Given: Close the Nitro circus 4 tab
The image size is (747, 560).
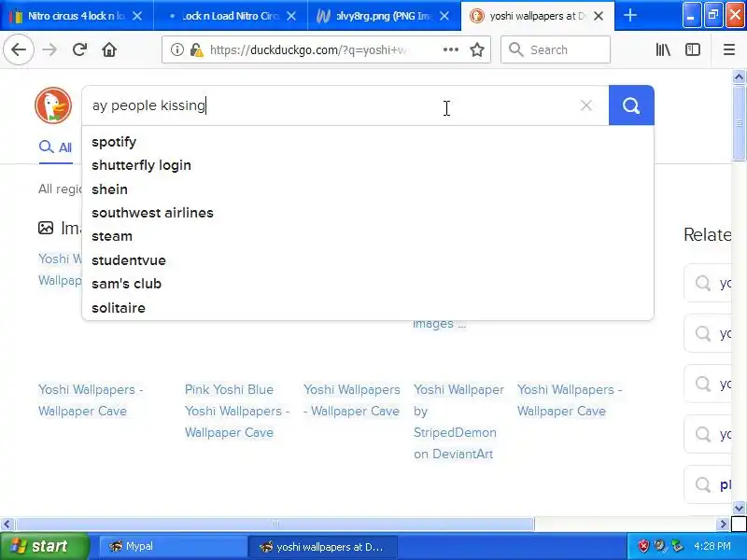Looking at the screenshot, I should tap(137, 16).
